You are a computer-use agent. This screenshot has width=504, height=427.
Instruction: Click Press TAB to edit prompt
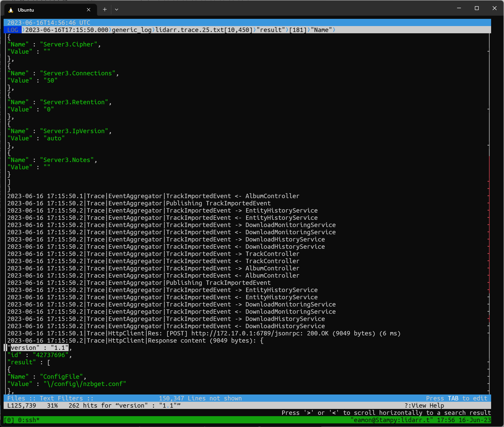(457, 398)
